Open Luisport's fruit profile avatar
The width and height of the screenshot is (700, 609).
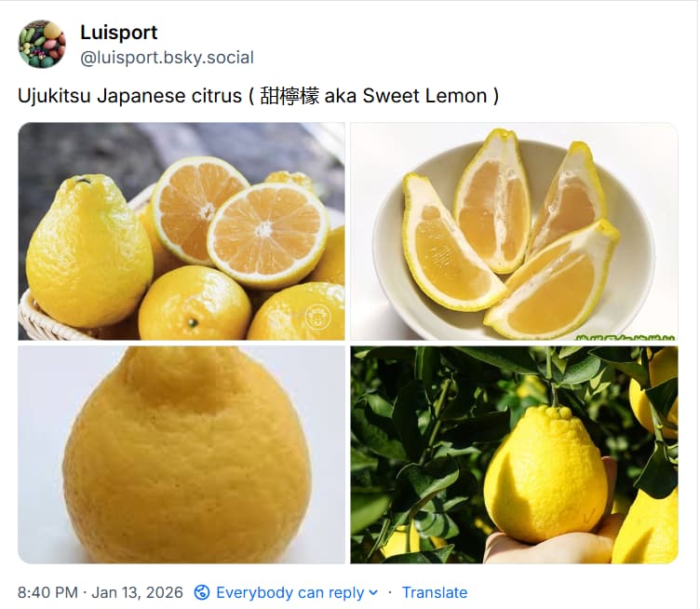pyautogui.click(x=42, y=44)
